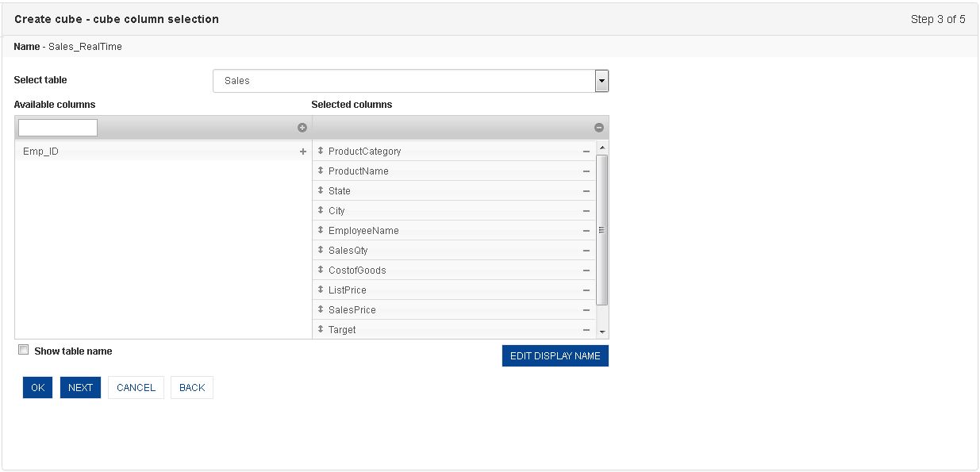The width and height of the screenshot is (980, 472).
Task: Remove Target column using minus icon
Action: pyautogui.click(x=586, y=330)
